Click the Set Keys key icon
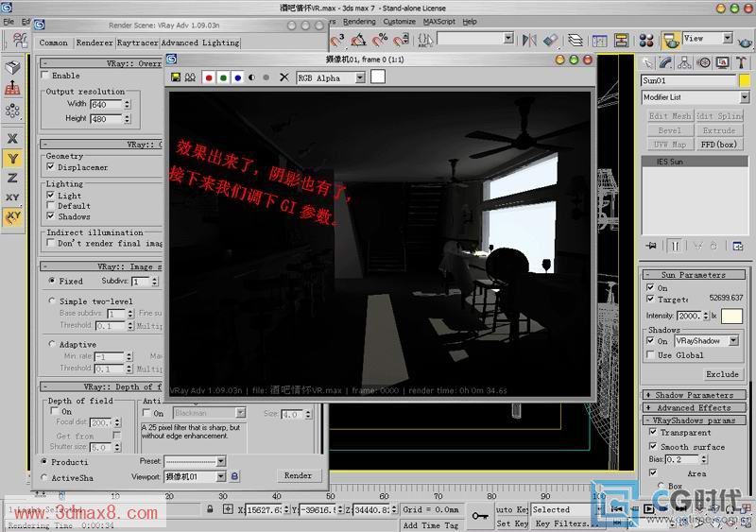This screenshot has width=756, height=532. (480, 516)
